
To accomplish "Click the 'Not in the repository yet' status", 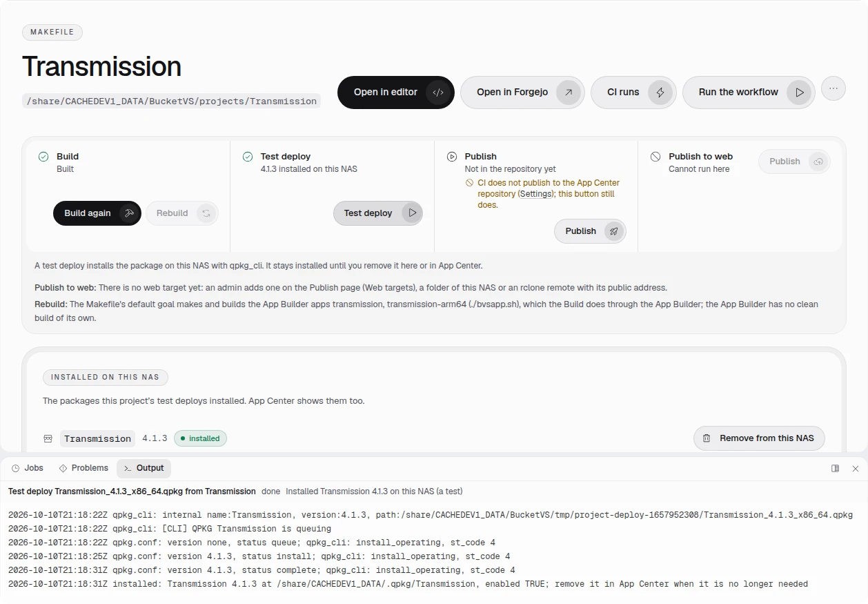I will pyautogui.click(x=511, y=169).
